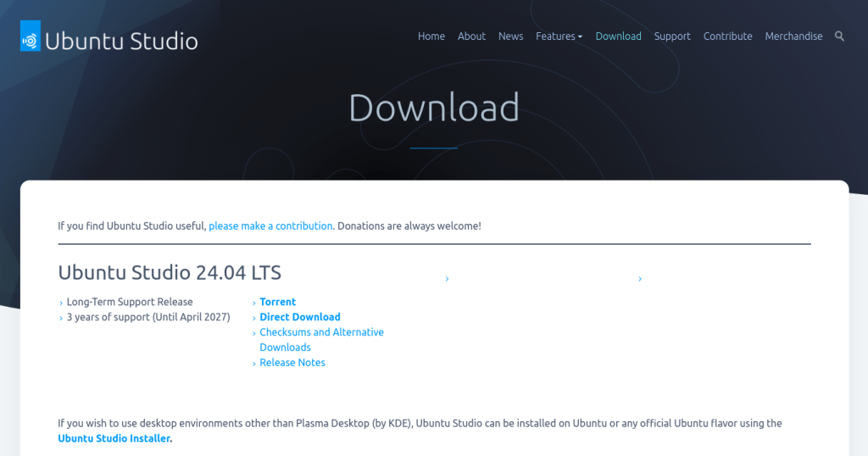This screenshot has width=868, height=456.
Task: Visit the Contribute page
Action: pos(727,36)
